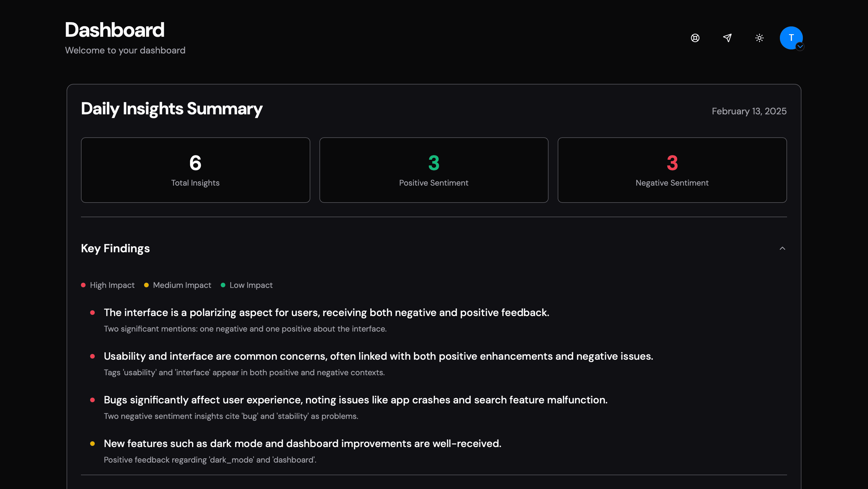Click yellow bullet beside dark mode finding
The height and width of the screenshot is (489, 868).
[92, 444]
